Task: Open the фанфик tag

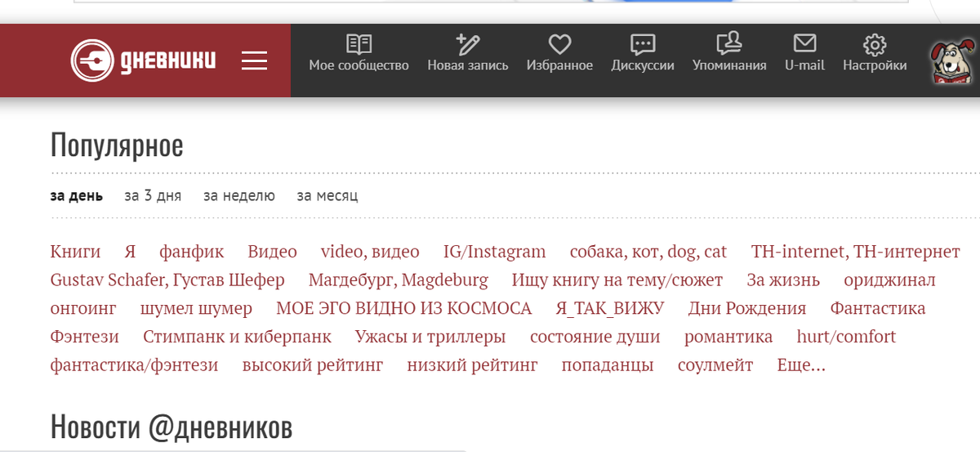Action: click(192, 252)
